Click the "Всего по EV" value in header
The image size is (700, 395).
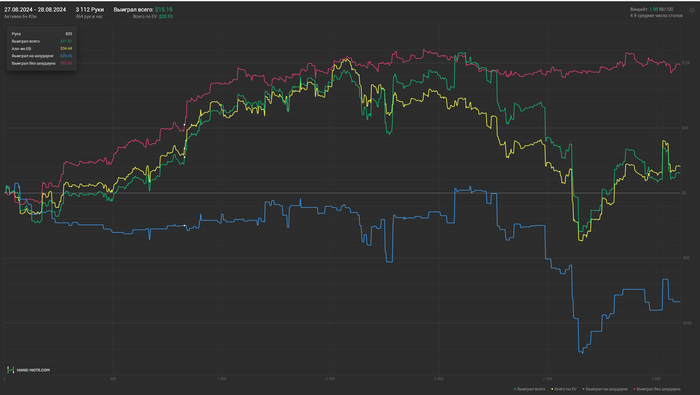click(x=153, y=17)
